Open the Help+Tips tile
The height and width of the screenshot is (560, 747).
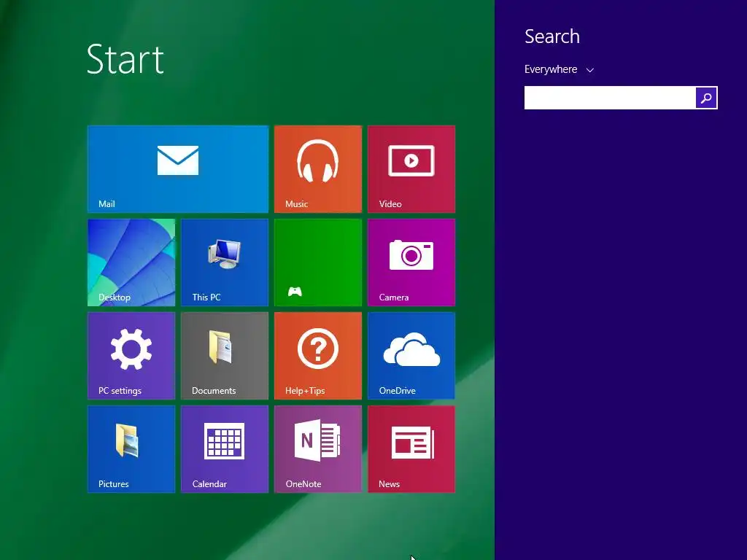click(x=318, y=356)
